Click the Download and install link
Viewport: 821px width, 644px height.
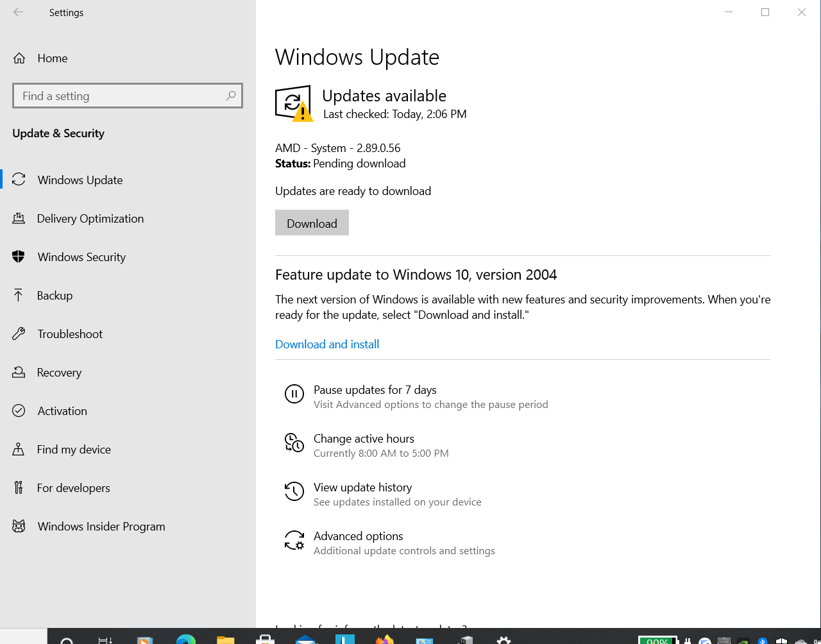tap(327, 344)
